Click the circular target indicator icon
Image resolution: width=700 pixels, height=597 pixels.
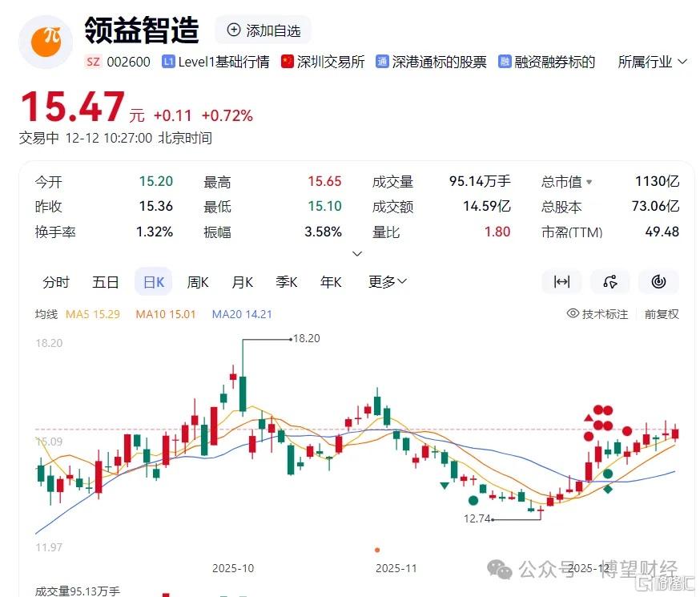[658, 282]
